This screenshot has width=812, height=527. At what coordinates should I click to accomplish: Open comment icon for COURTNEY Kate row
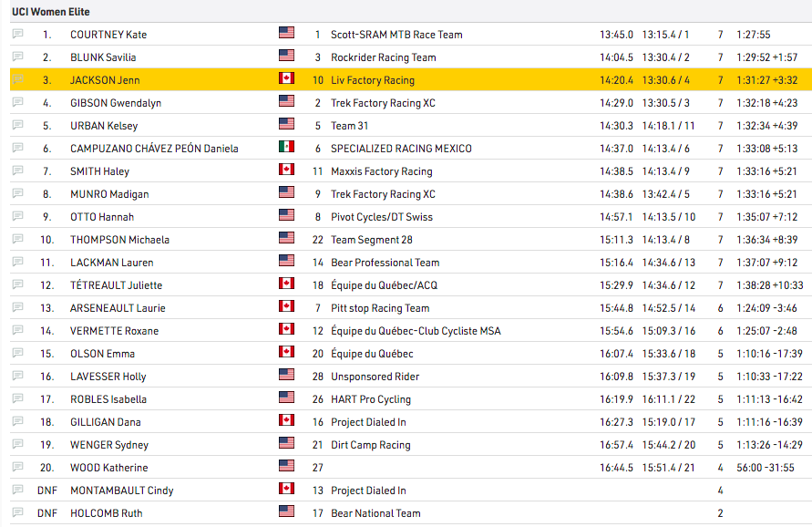point(18,34)
